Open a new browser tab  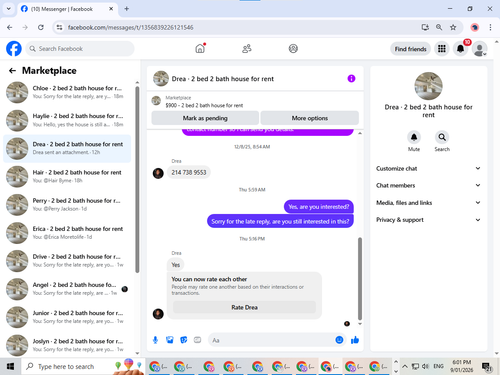127,9
